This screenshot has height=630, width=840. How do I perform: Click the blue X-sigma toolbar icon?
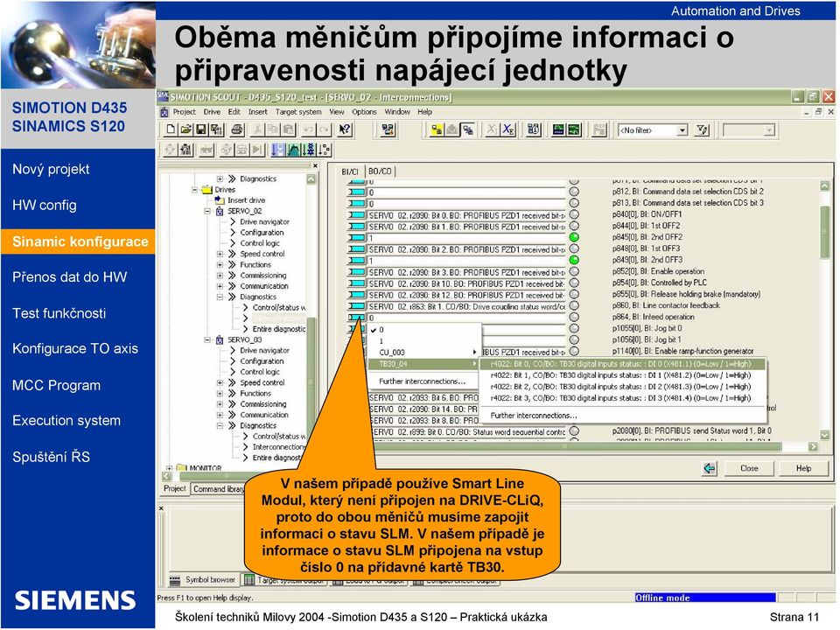coord(507,129)
